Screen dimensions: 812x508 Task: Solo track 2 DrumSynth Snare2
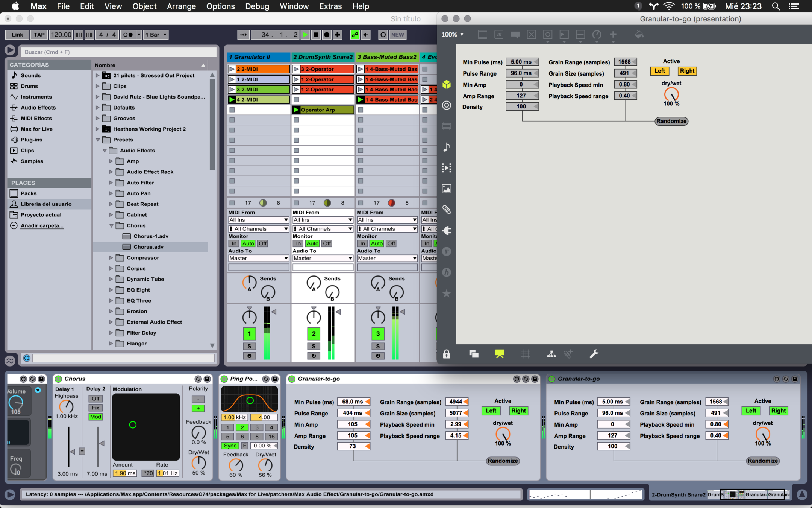click(314, 346)
